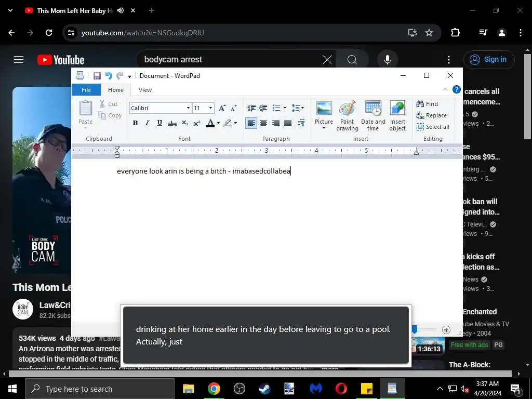532x399 pixels.
Task: Click Cut in the Clipboard group
Action: 109,104
